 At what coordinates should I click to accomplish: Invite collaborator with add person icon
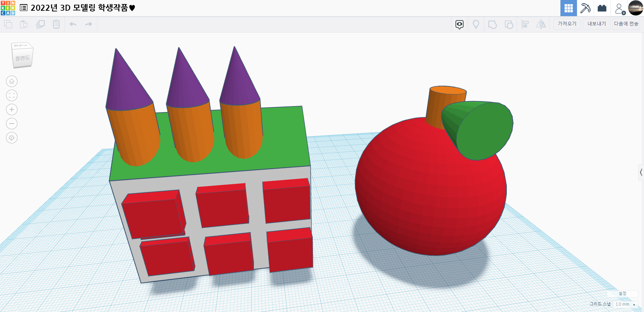click(x=620, y=9)
